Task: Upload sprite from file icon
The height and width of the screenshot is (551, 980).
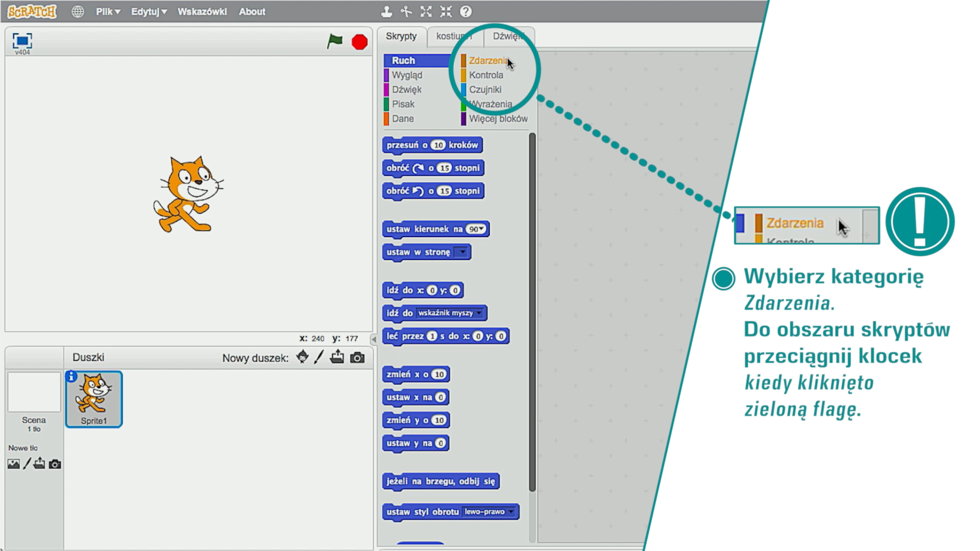Action: click(x=337, y=357)
